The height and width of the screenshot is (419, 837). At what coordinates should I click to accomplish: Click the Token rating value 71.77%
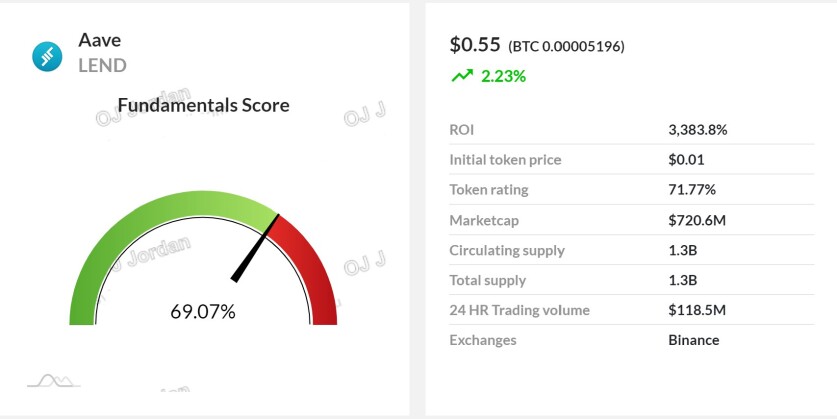click(x=692, y=189)
